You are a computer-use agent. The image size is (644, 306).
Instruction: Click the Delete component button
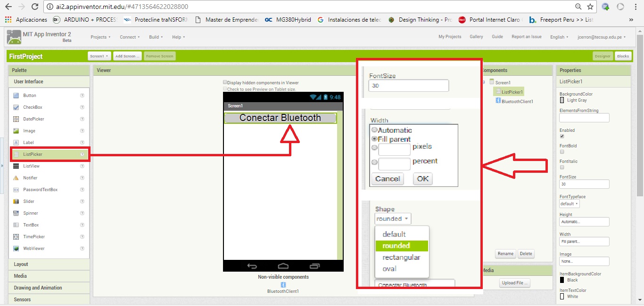526,254
